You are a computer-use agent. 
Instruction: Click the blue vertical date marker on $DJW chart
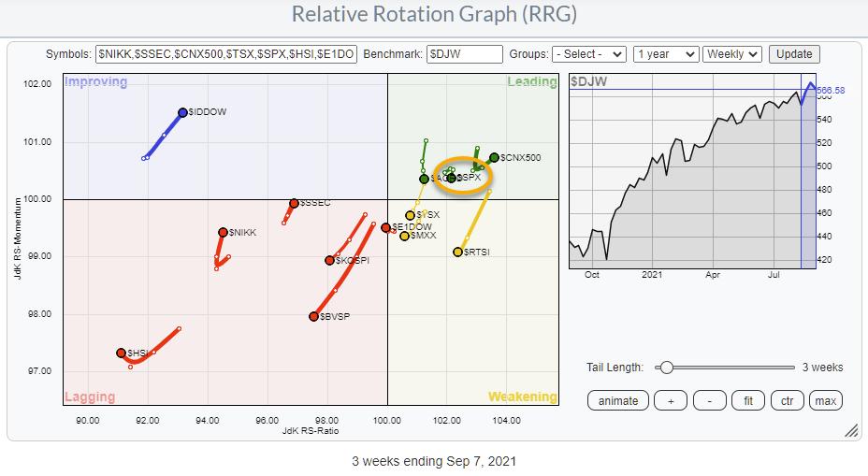point(801,171)
